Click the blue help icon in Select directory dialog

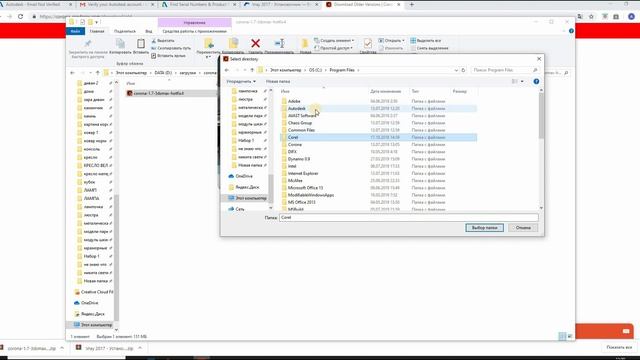tap(536, 82)
